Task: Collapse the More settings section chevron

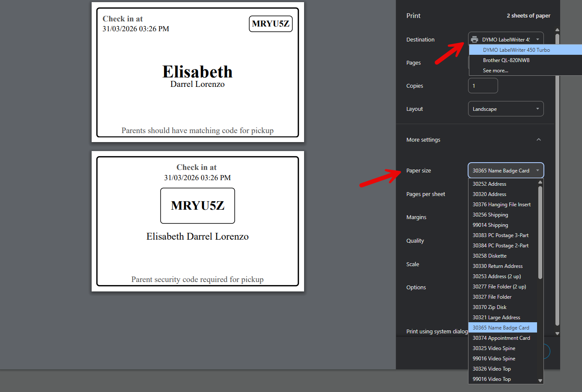Action: 538,140
